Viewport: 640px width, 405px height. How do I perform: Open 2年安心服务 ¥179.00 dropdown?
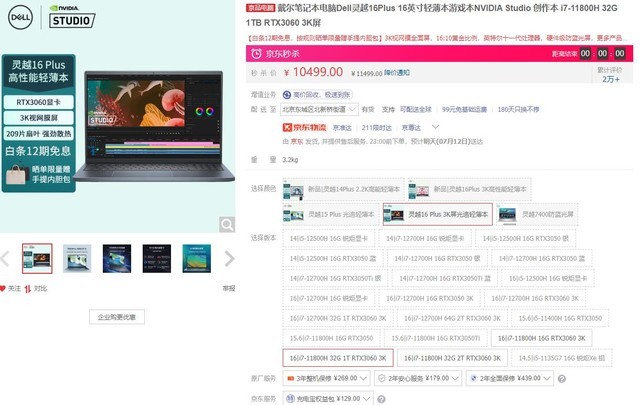click(x=418, y=378)
